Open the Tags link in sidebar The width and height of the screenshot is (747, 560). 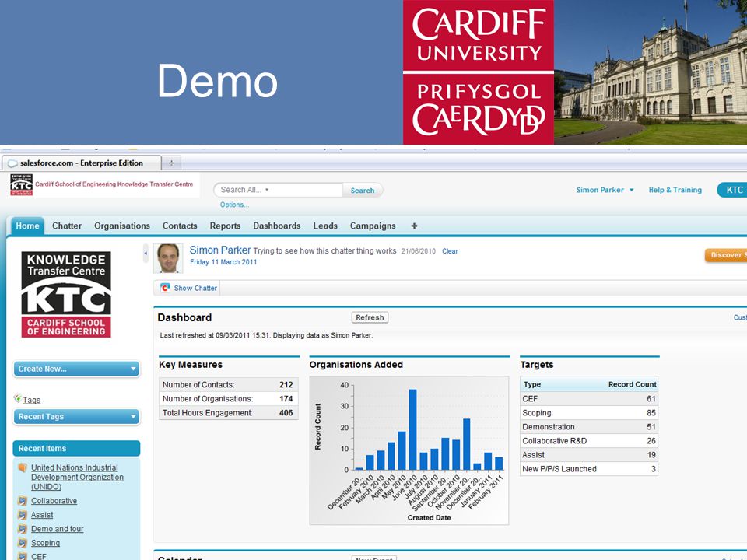coord(31,400)
